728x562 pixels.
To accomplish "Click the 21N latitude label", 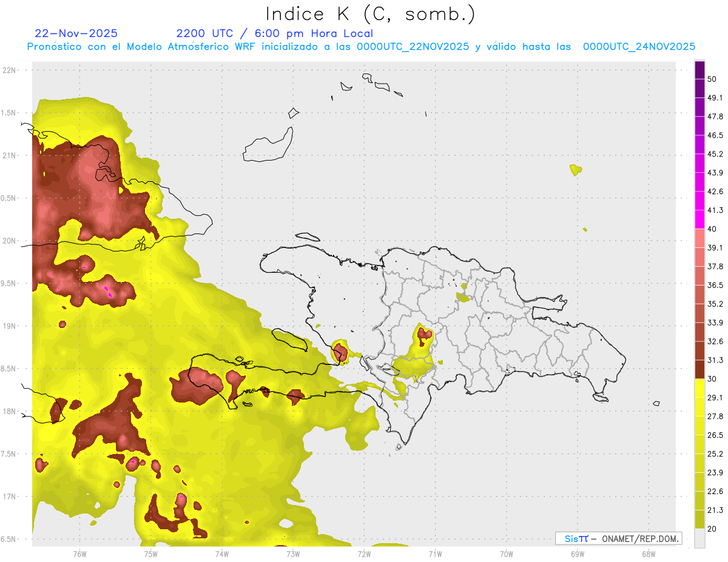I will click(x=9, y=156).
